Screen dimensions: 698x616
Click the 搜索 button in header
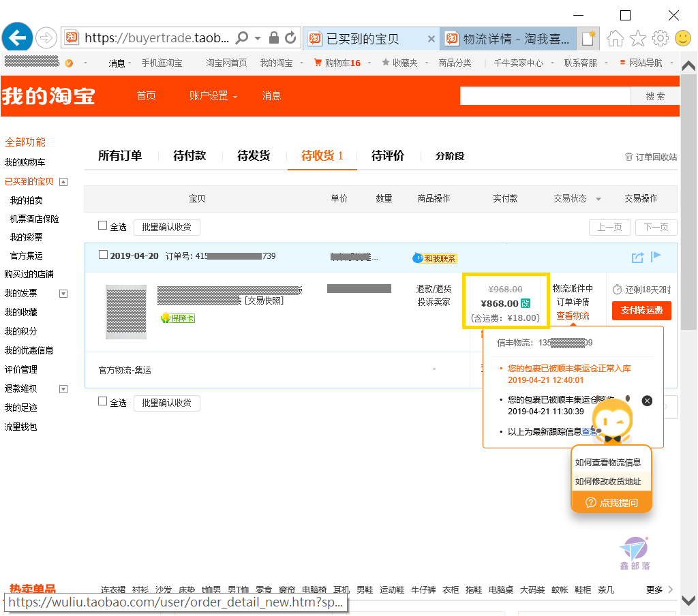655,96
